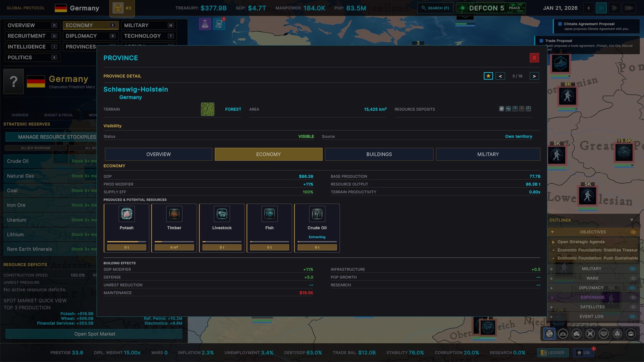
Task: Open the Search field
Action: 435,8
